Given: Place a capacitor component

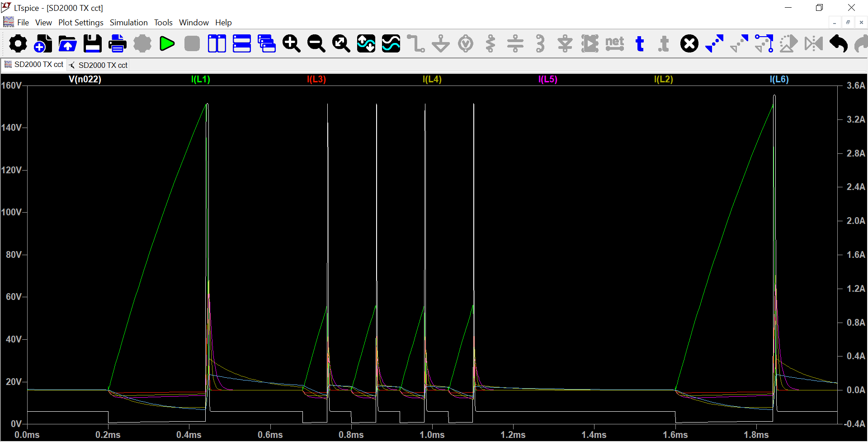Looking at the screenshot, I should pos(515,44).
